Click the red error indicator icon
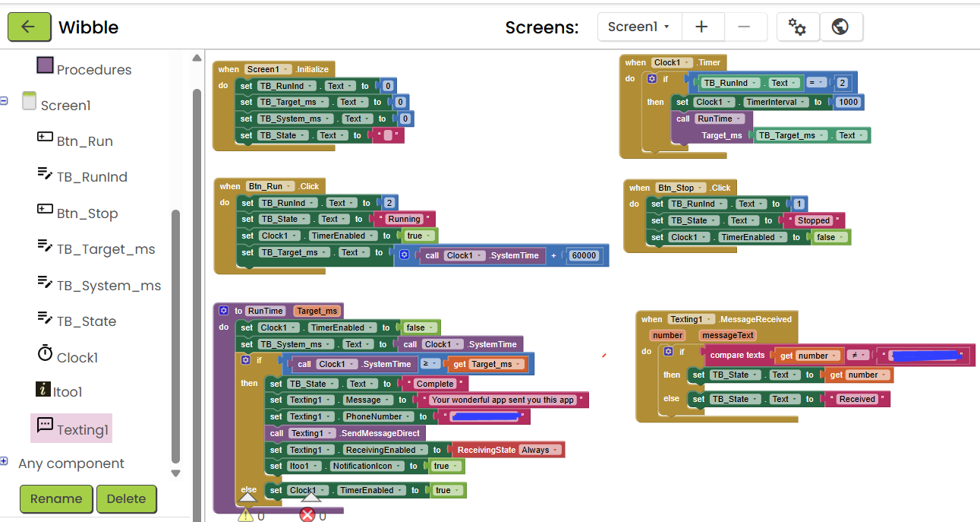 pyautogui.click(x=307, y=515)
